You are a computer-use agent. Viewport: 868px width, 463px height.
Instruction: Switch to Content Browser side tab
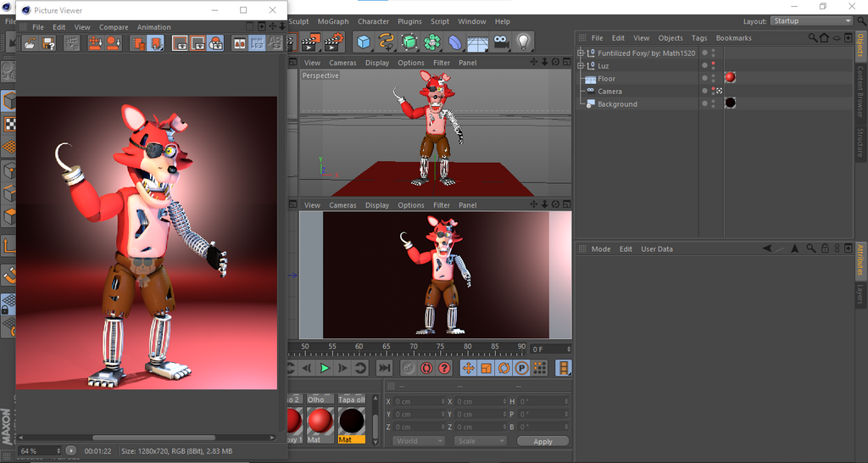coord(860,92)
